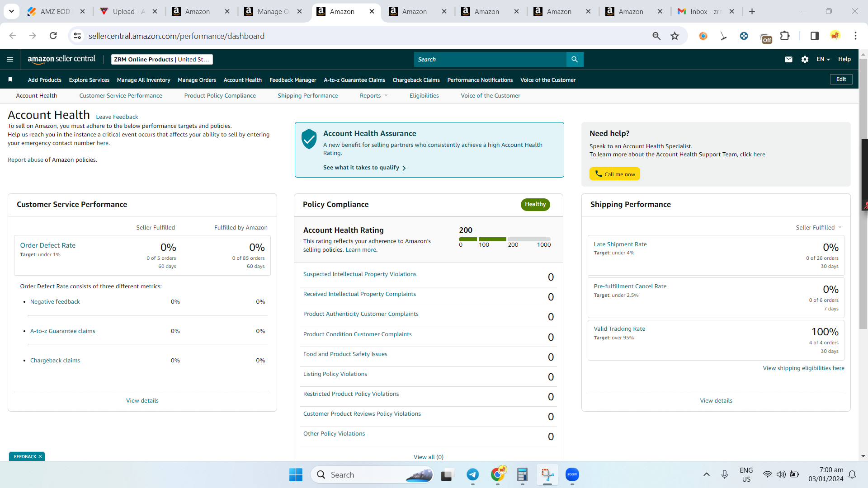Open the ZRM Online Products account switcher
Screen dimensions: 868x488
coord(162,59)
